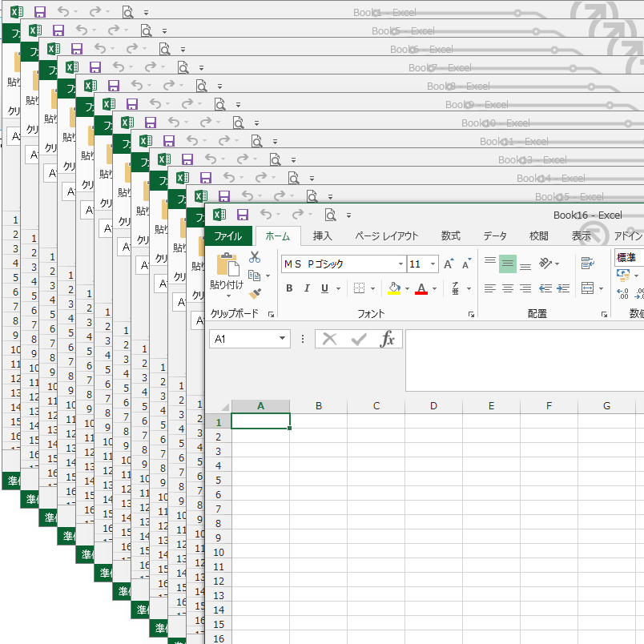Activate the Format Painter brush

coord(255,293)
